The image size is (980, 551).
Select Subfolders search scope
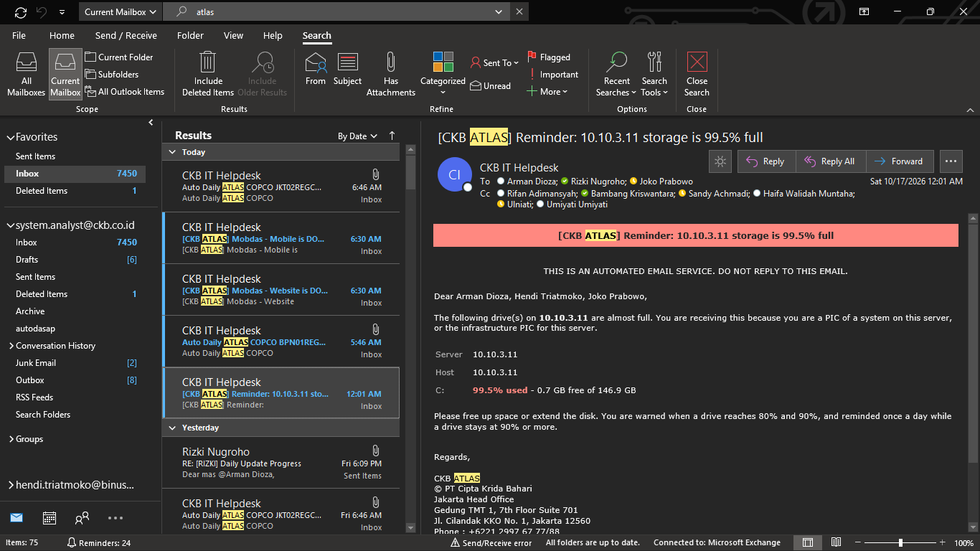click(112, 75)
